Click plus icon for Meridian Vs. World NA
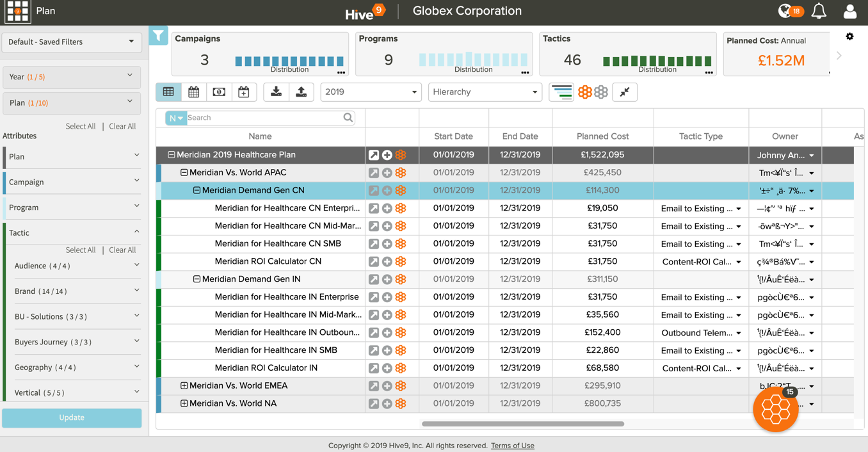Screen dimensions: 868x452 point(387,404)
